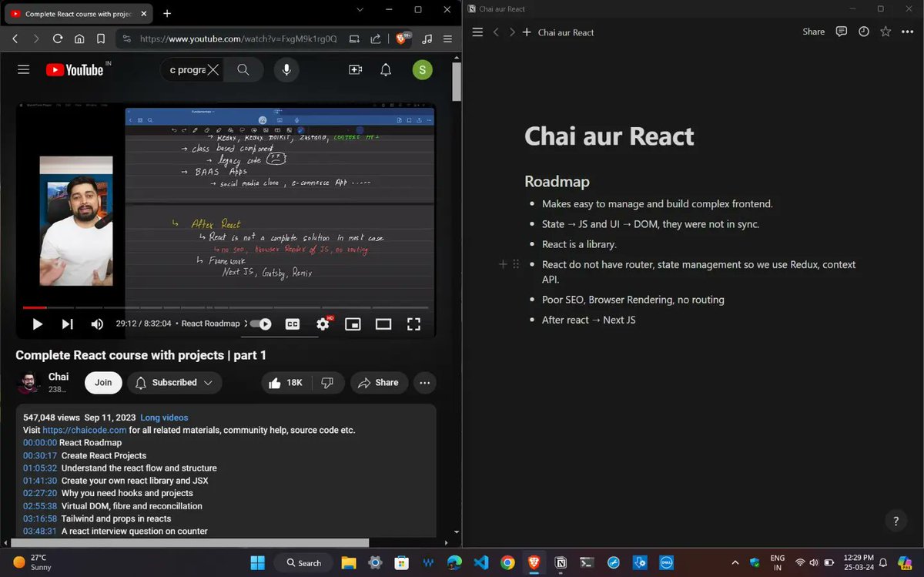
Task: Open the media playlist music note icon
Action: [427, 39]
